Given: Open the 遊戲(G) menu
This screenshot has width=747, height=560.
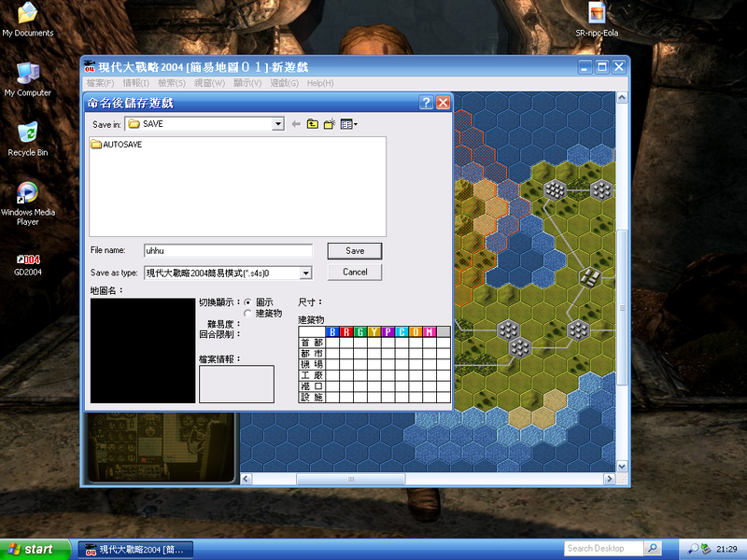Looking at the screenshot, I should 284,83.
